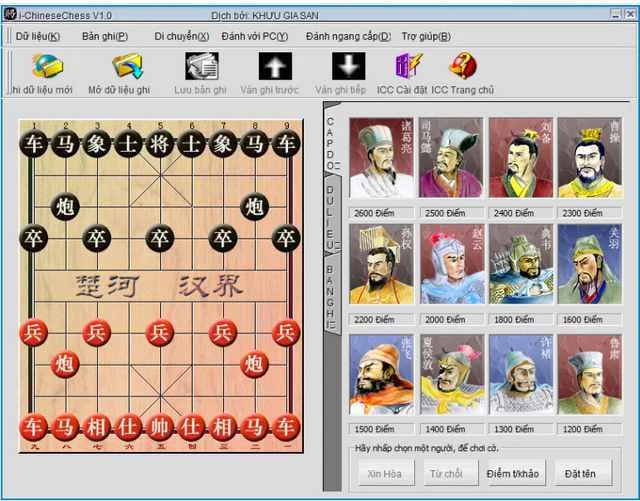Screen dimensions: 640x501
Task: Select black advisor 士 in column 6
Action: [191, 144]
